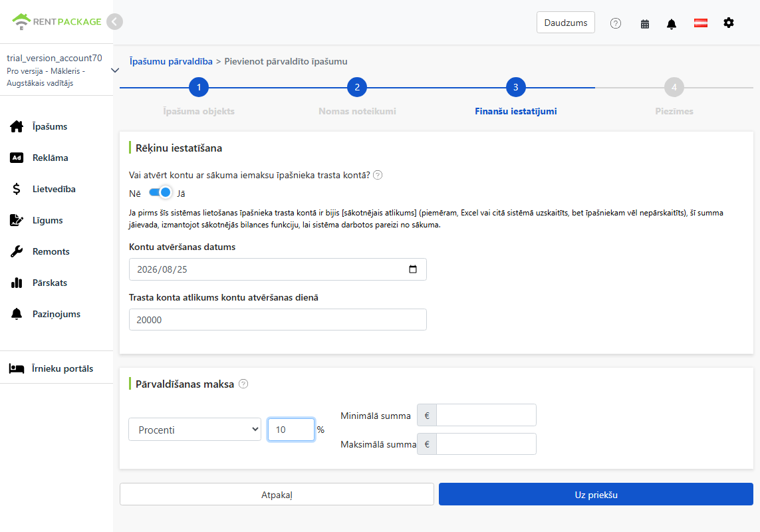Click the house icon next to Īpašums
Image resolution: width=760 pixels, height=532 pixels.
click(x=17, y=126)
